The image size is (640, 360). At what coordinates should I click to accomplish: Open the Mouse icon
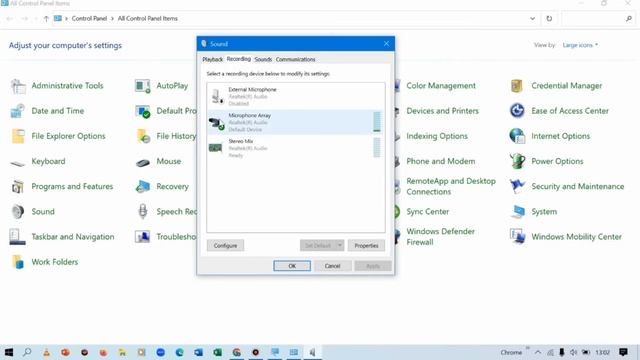point(143,162)
